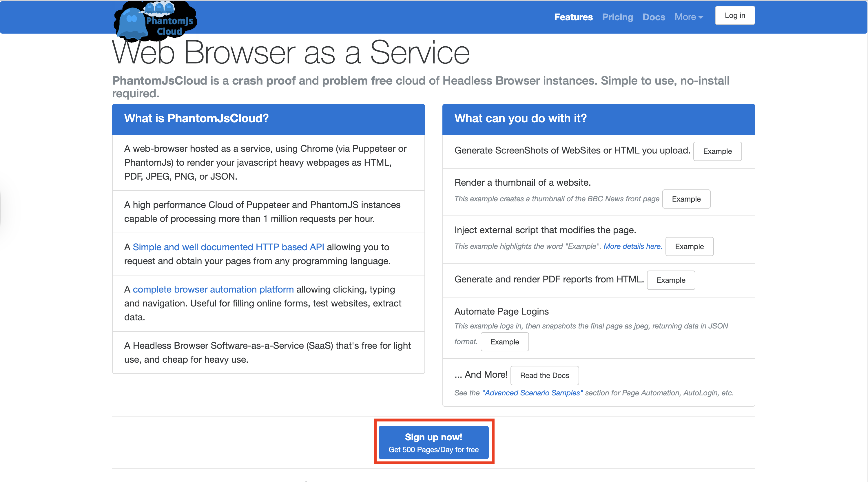868x482 pixels.
Task: Navigate to the Docs section
Action: pyautogui.click(x=654, y=17)
